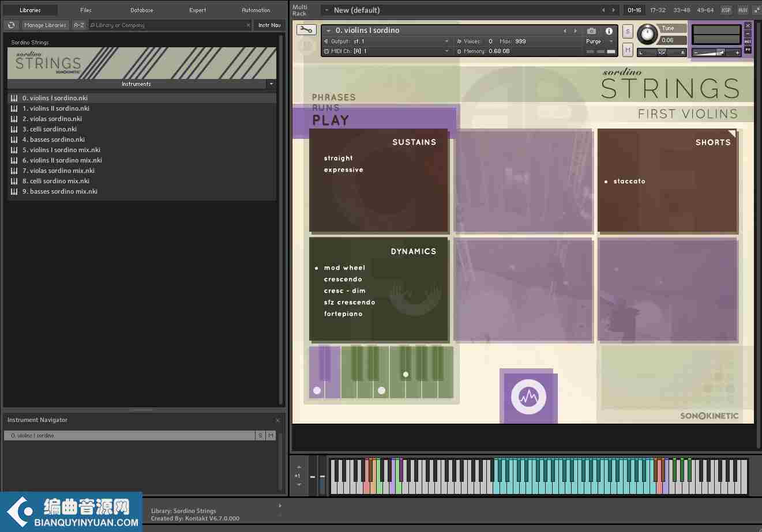
Task: Switch to the Files tab
Action: (x=85, y=10)
